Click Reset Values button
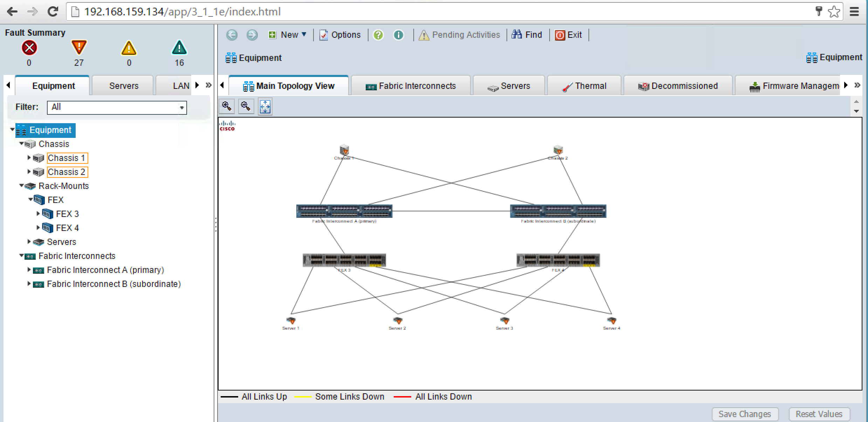 [819, 414]
